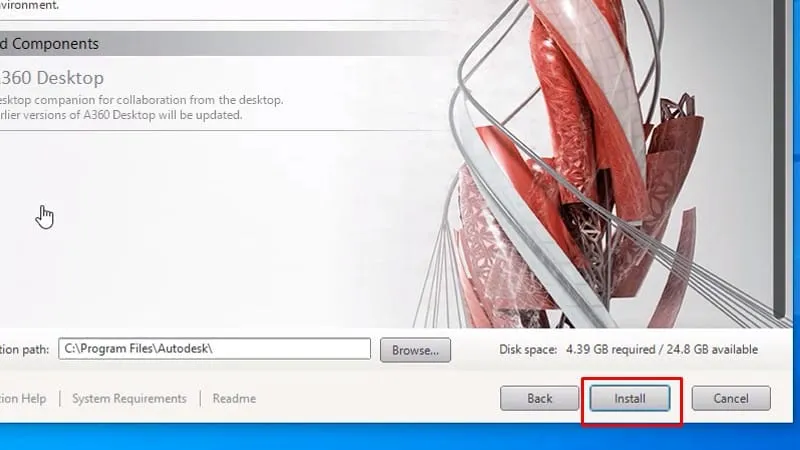Open the Installation Help link

(22, 398)
